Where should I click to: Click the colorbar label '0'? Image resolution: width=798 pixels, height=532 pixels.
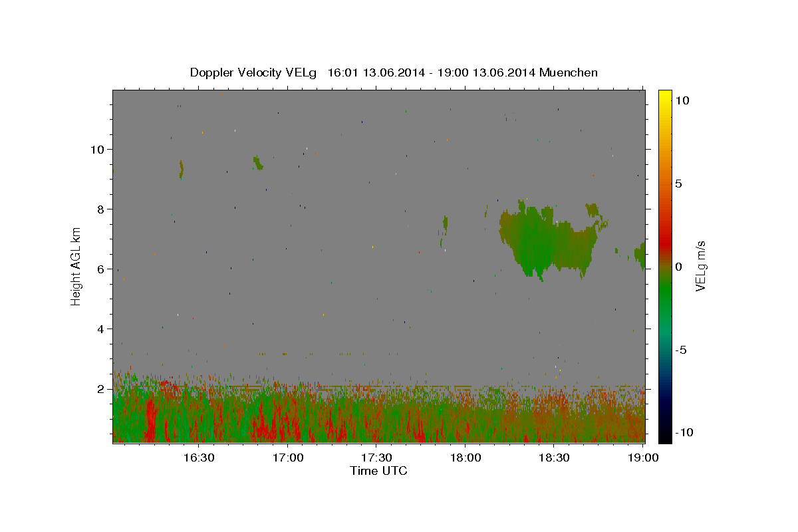tap(678, 267)
